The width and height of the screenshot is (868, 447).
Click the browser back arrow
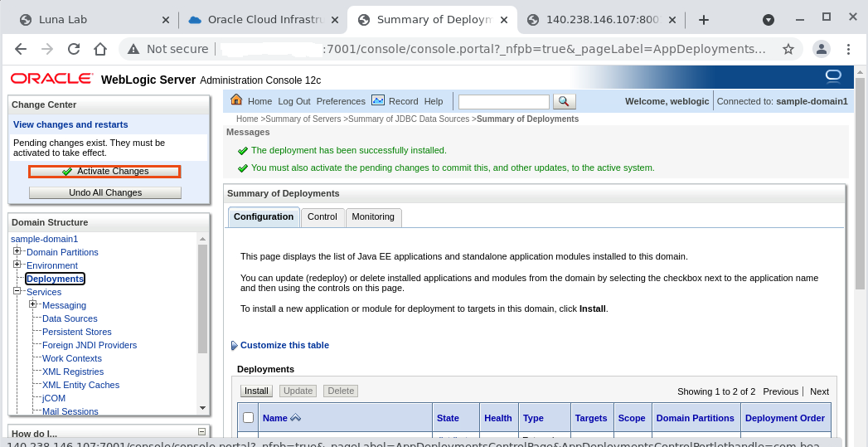pos(21,49)
